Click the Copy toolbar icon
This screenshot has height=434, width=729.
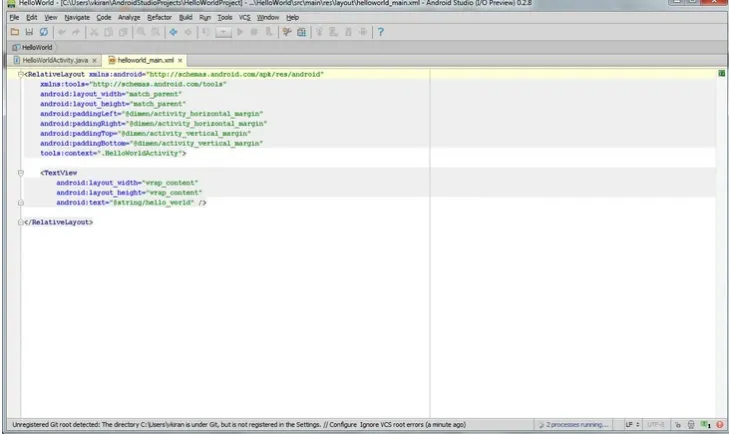click(108, 32)
